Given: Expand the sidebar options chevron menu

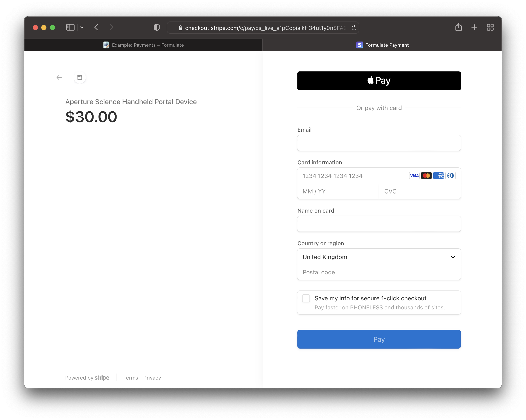Looking at the screenshot, I should pyautogui.click(x=82, y=28).
